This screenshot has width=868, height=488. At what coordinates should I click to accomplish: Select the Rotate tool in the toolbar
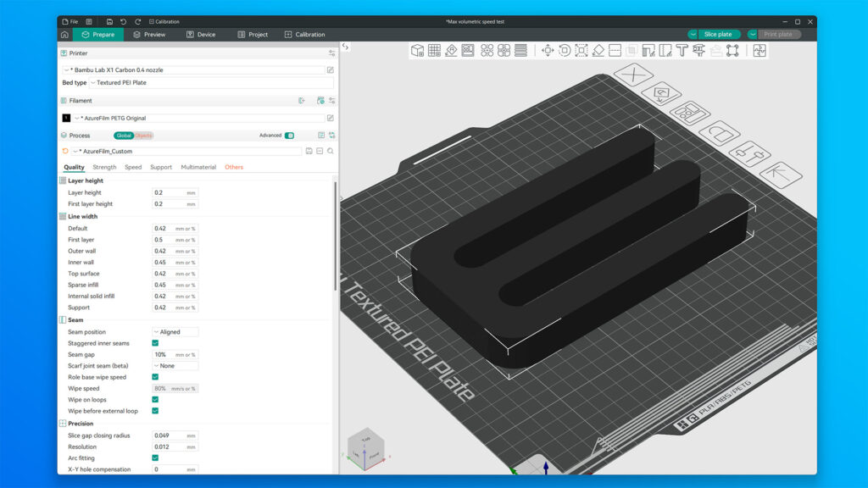565,51
